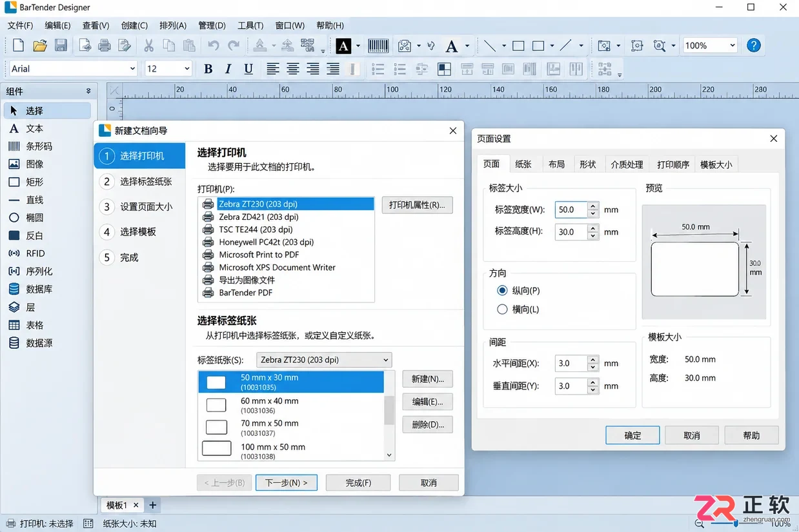The height and width of the screenshot is (532, 799).
Task: Click the 下一步(N) > button
Action: (287, 482)
